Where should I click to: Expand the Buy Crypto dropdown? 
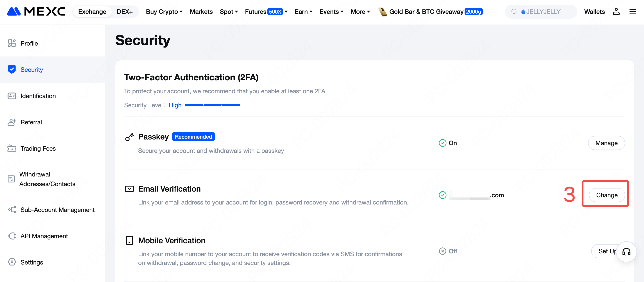click(164, 11)
